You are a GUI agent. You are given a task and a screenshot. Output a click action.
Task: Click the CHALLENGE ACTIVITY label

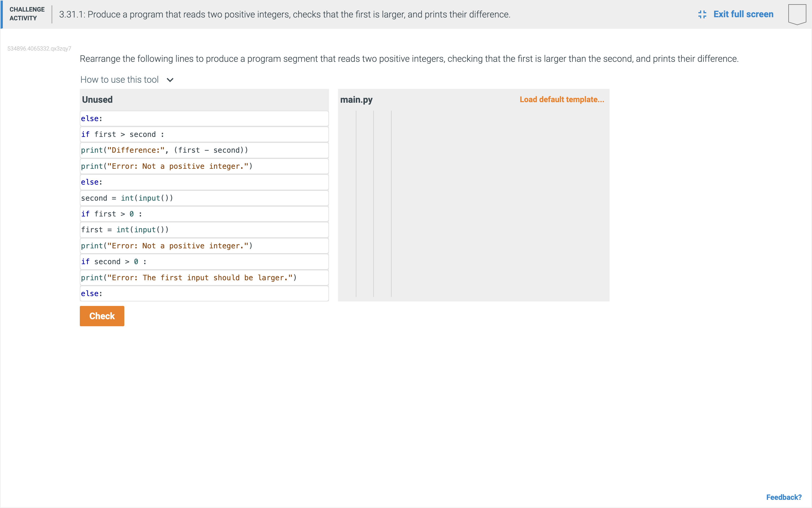(x=27, y=14)
